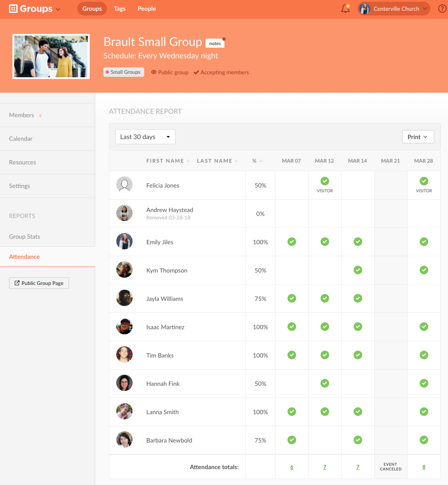448x485 pixels.
Task: Click the Groups app logo icon
Action: [x=13, y=9]
